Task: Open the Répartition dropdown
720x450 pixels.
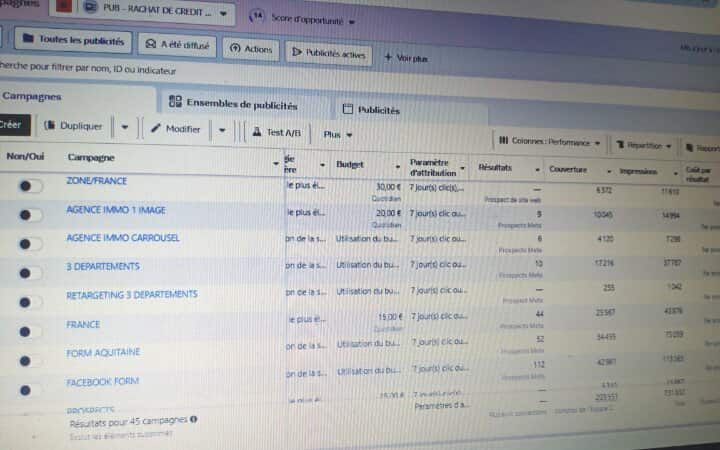Action: pyautogui.click(x=644, y=145)
